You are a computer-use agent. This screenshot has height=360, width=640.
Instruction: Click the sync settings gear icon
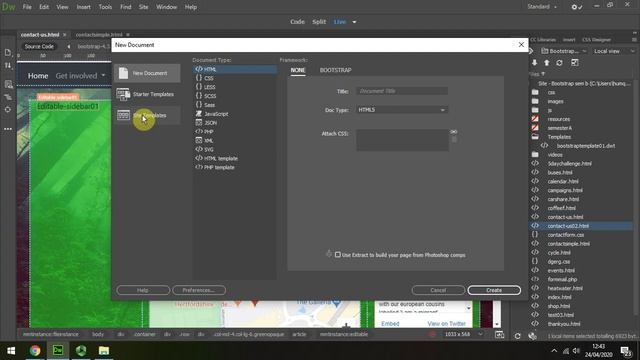click(x=577, y=7)
